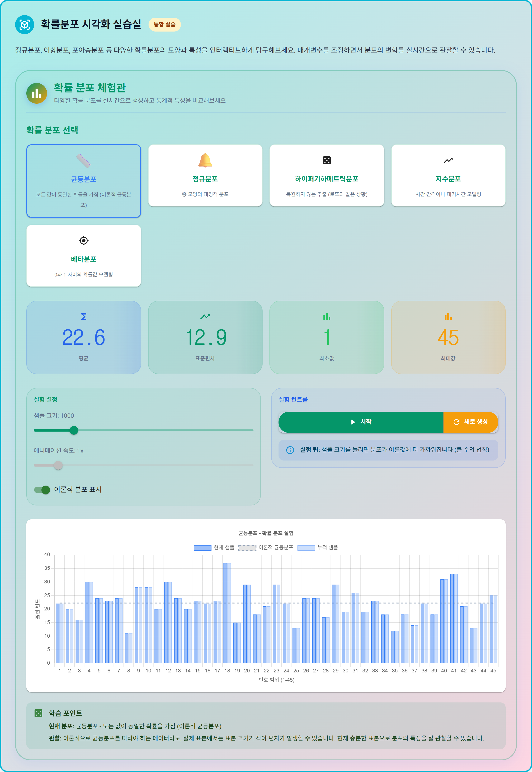This screenshot has width=532, height=772.
Task: Select the 베타분포 distribution card
Action: [x=84, y=256]
